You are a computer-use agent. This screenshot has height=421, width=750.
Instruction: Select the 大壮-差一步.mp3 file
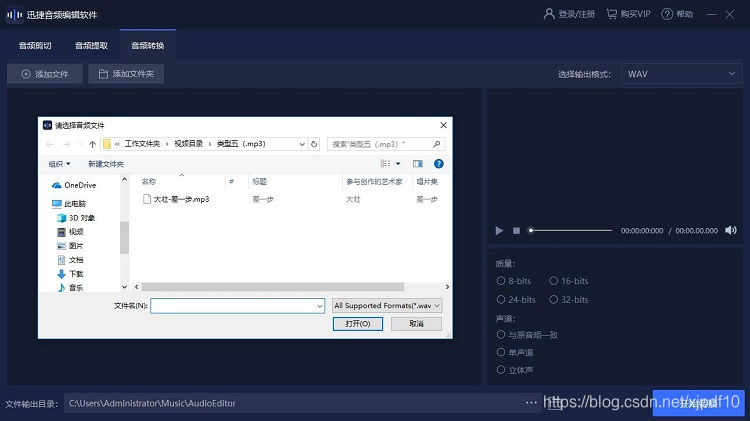click(176, 199)
